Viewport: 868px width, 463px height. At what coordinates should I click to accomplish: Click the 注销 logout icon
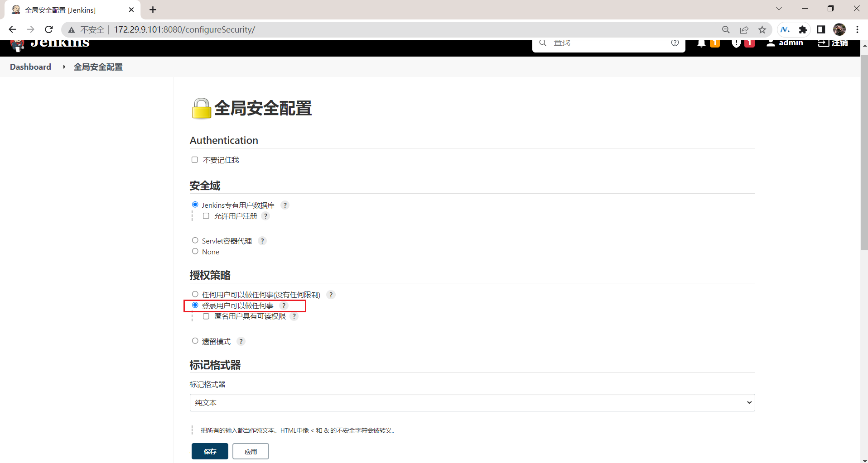pyautogui.click(x=823, y=43)
